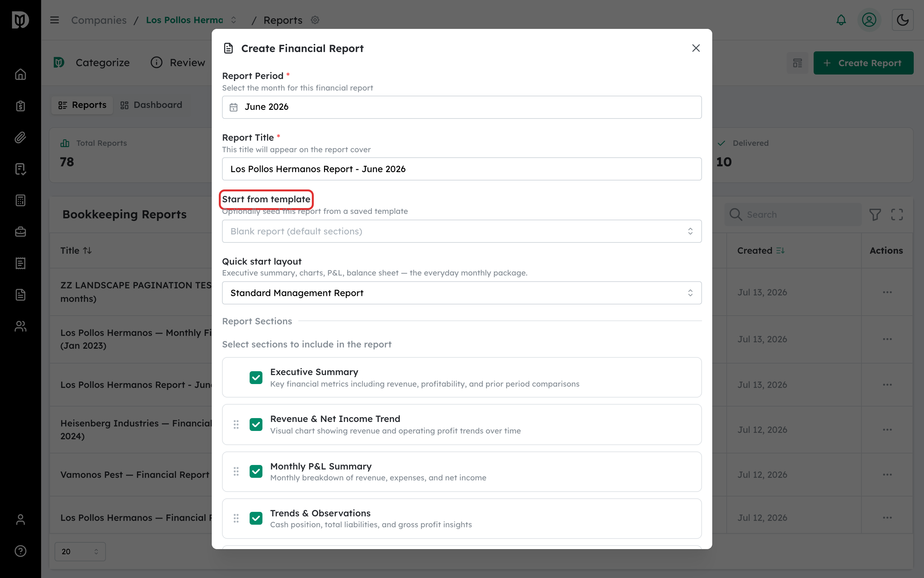The width and height of the screenshot is (924, 578).
Task: Select the Reports view tab
Action: tap(82, 105)
